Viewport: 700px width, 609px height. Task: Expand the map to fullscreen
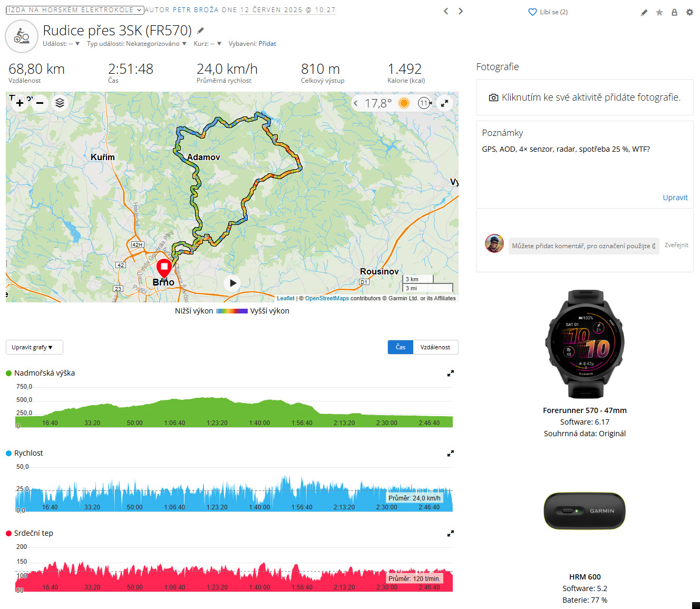445,103
